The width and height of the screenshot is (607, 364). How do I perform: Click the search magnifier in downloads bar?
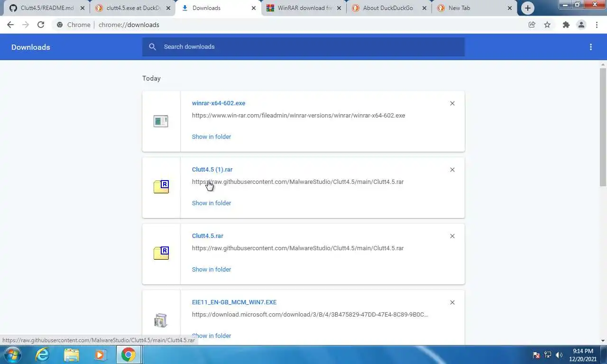click(152, 46)
